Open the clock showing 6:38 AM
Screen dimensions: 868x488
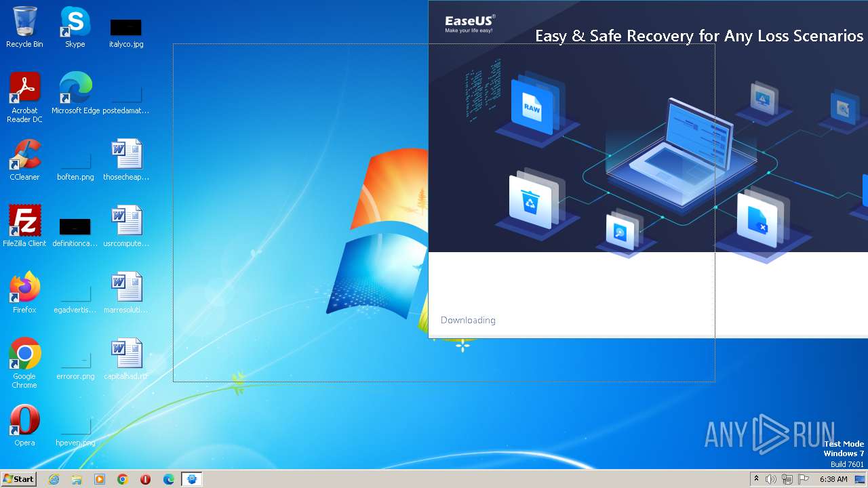833,479
